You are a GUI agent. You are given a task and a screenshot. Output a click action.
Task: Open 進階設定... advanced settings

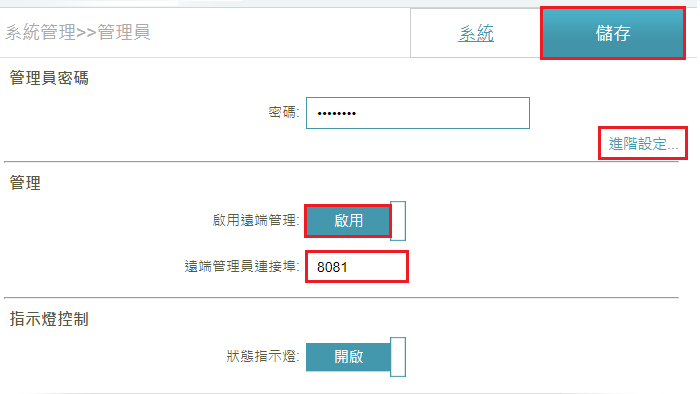click(643, 143)
